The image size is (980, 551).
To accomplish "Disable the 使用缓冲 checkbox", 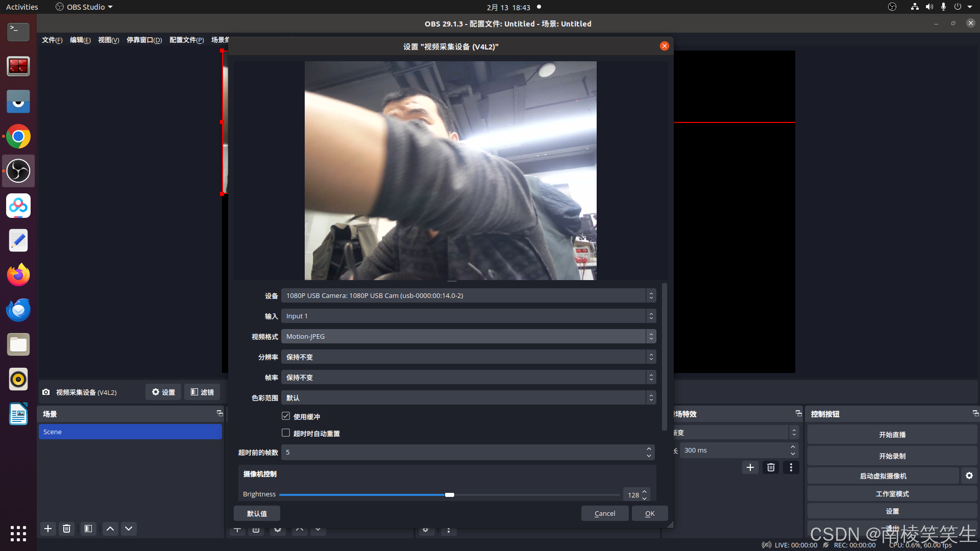I will tap(286, 416).
